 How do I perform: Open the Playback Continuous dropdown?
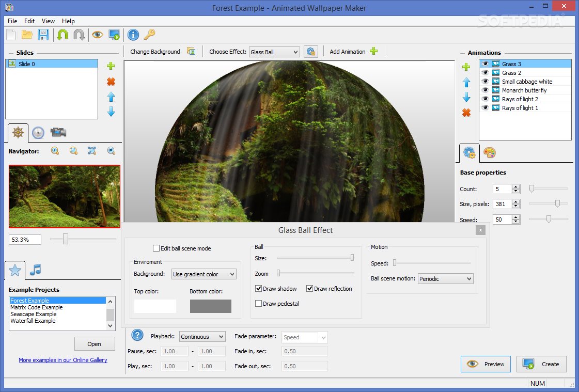click(x=202, y=337)
